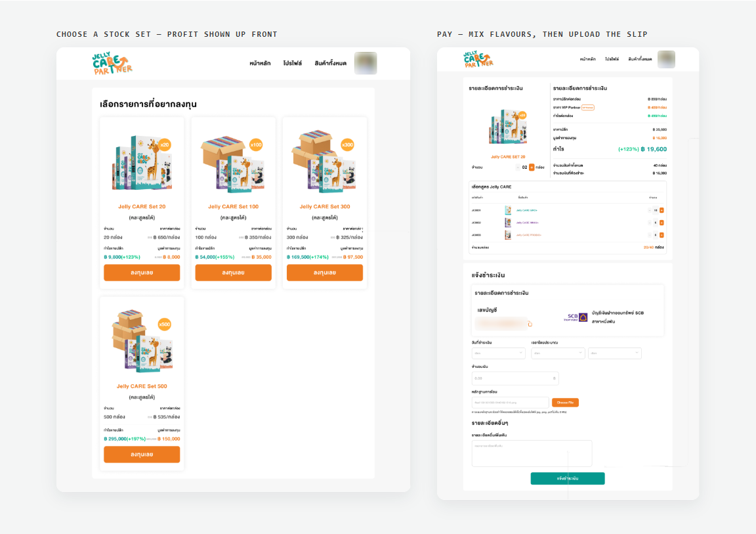756x534 pixels.
Task: Increase the quantity of the first flavour row JC0001
Action: [661, 210]
